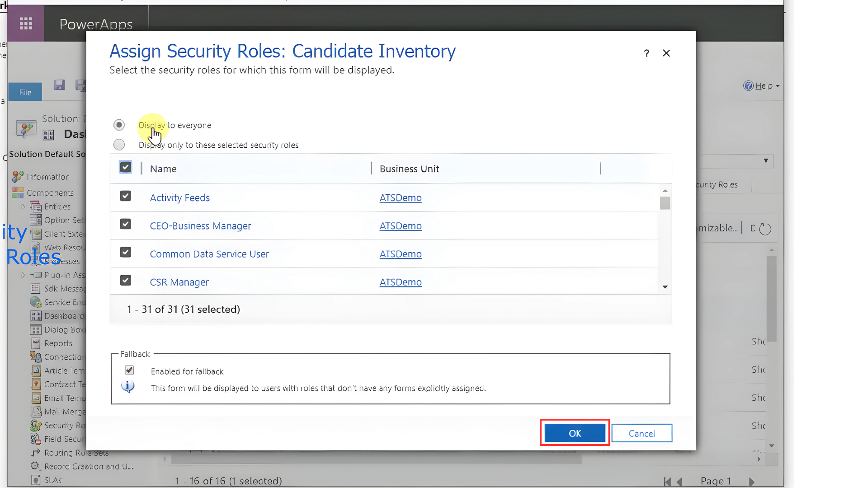Open the Help dropdown arrow
868x488 pixels.
pyautogui.click(x=778, y=86)
